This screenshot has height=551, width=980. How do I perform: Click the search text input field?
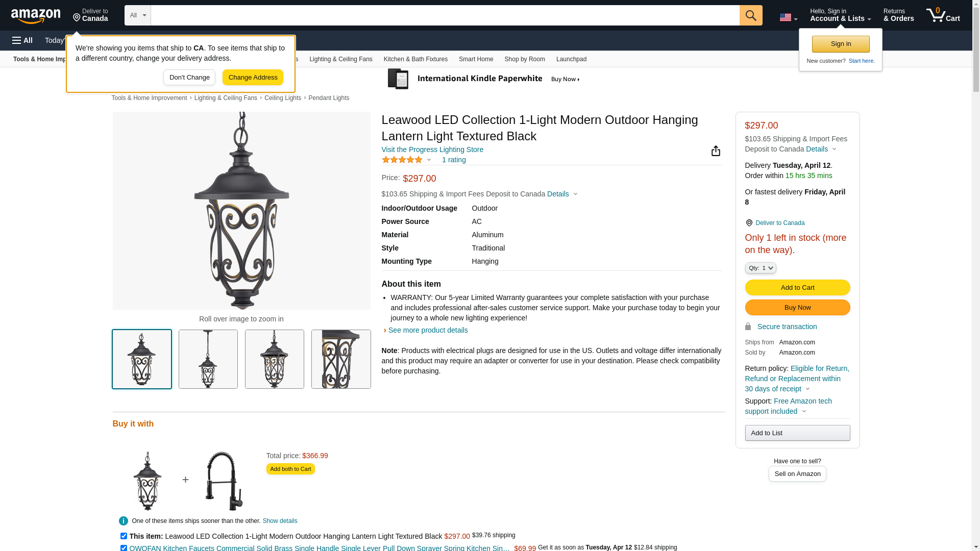coord(445,15)
